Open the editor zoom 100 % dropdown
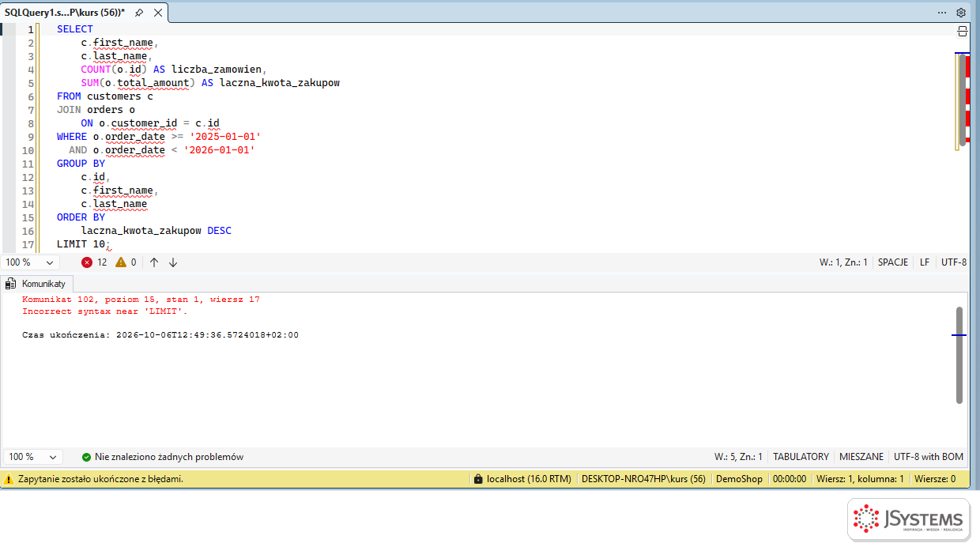This screenshot has height=547, width=980. [x=31, y=262]
